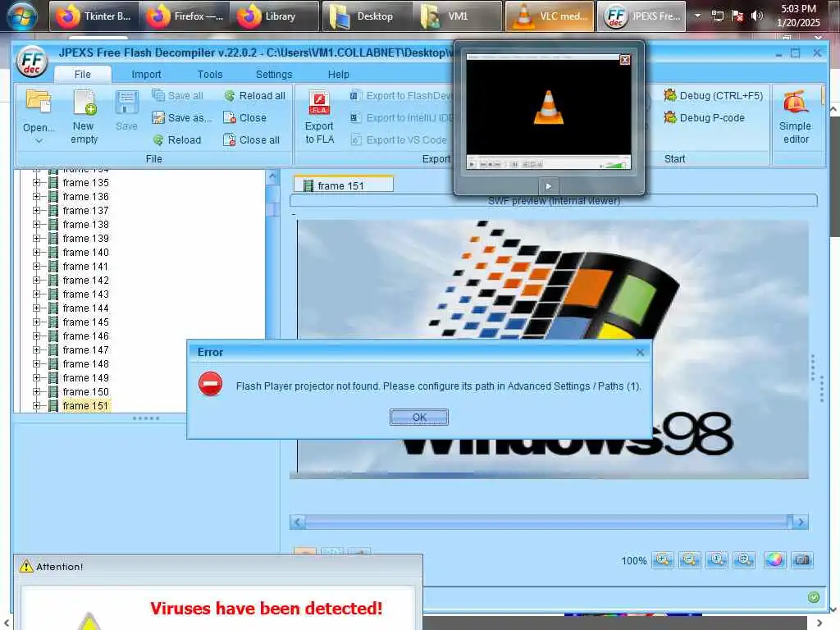Open the Tools ribbon tab
The width and height of the screenshot is (840, 630).
click(209, 75)
